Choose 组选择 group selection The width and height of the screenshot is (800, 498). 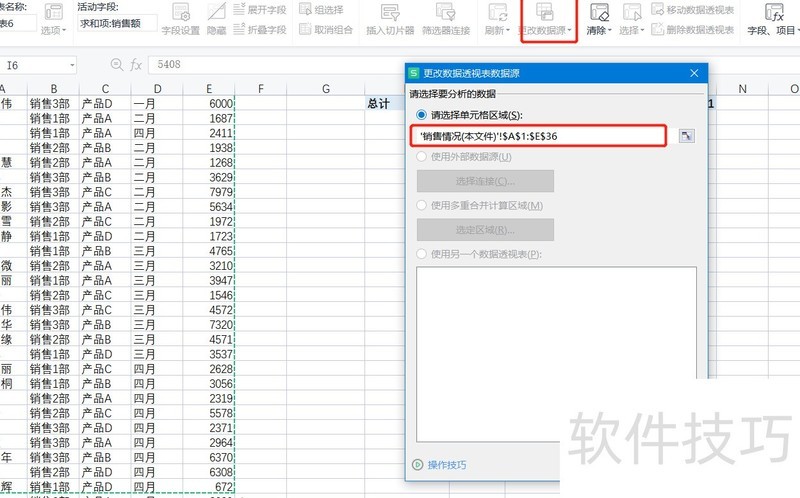tap(321, 10)
